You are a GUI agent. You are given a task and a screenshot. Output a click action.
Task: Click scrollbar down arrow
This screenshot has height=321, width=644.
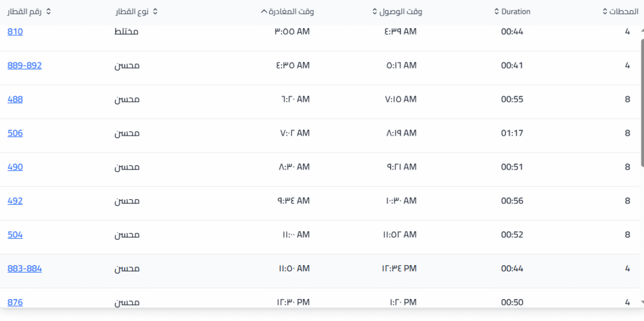(641, 302)
